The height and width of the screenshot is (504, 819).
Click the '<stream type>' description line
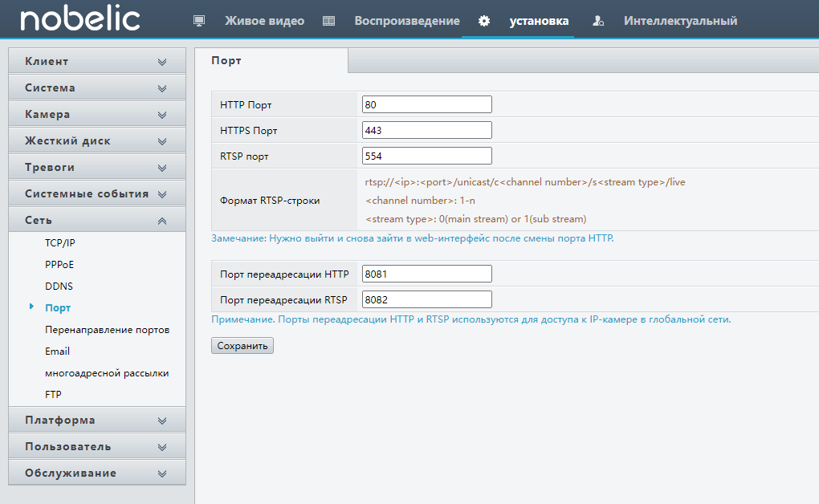(476, 219)
